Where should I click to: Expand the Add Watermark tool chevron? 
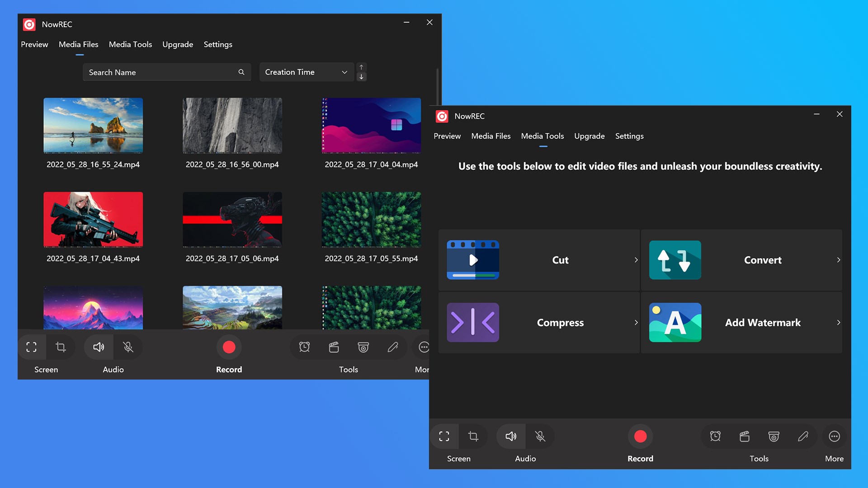click(x=838, y=323)
